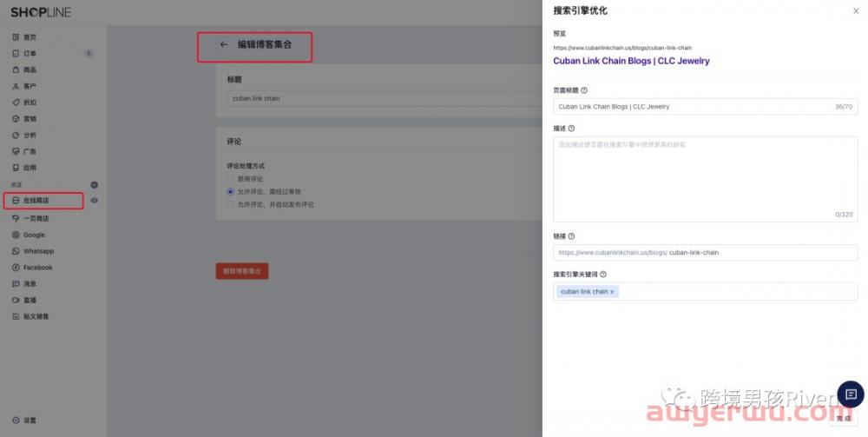Click help icon next to 页面标题
The height and width of the screenshot is (437, 868).
point(584,90)
